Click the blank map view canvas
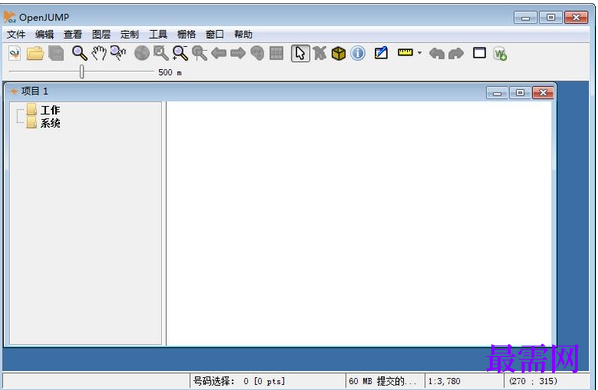Image resolution: width=598 pixels, height=390 pixels. 359,223
